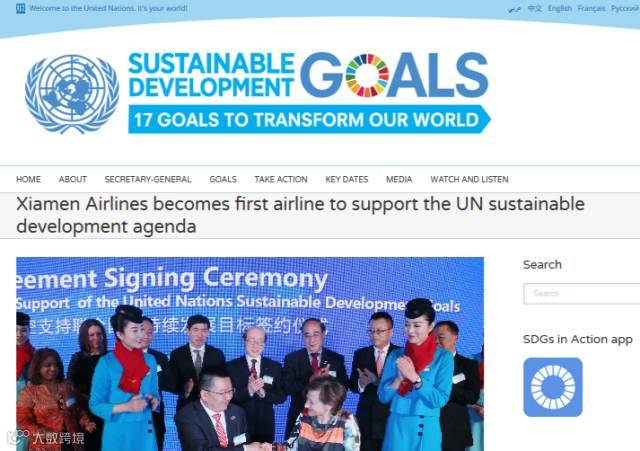The width and height of the screenshot is (640, 451).
Task: Switch the language to English
Action: pyautogui.click(x=560, y=8)
